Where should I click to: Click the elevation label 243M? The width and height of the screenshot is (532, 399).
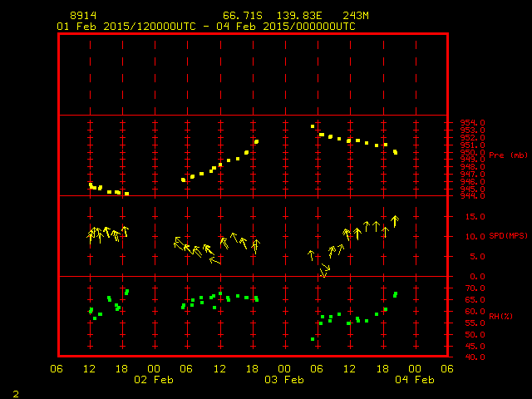point(356,16)
